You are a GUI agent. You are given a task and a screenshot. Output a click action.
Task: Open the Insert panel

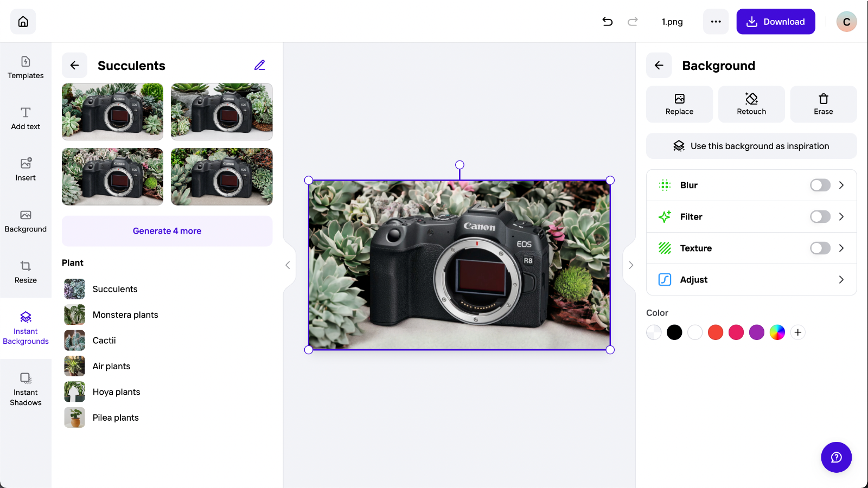coord(25,169)
